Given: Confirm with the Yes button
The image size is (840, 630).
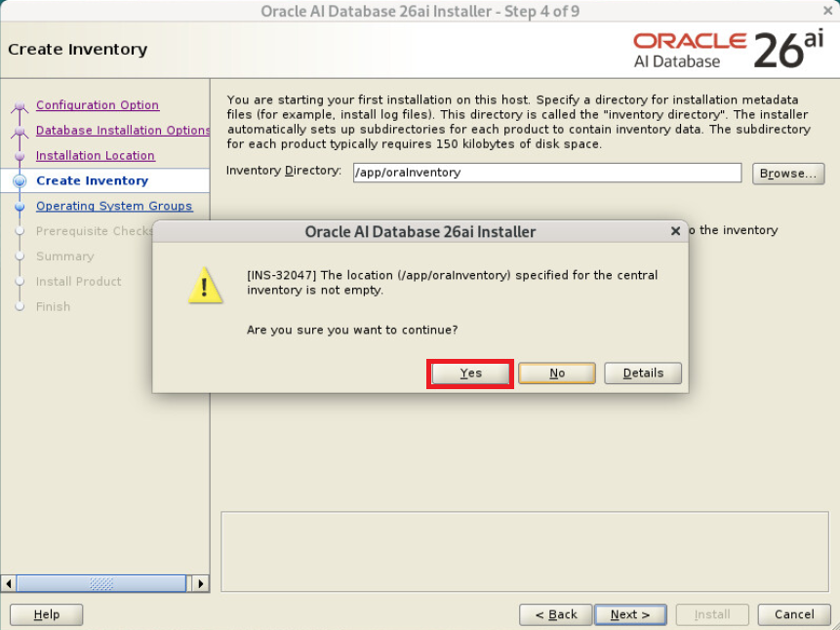Looking at the screenshot, I should click(x=470, y=374).
